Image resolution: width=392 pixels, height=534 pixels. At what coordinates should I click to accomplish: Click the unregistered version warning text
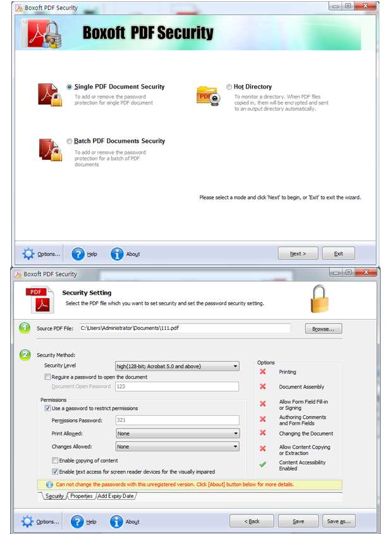coord(175,484)
